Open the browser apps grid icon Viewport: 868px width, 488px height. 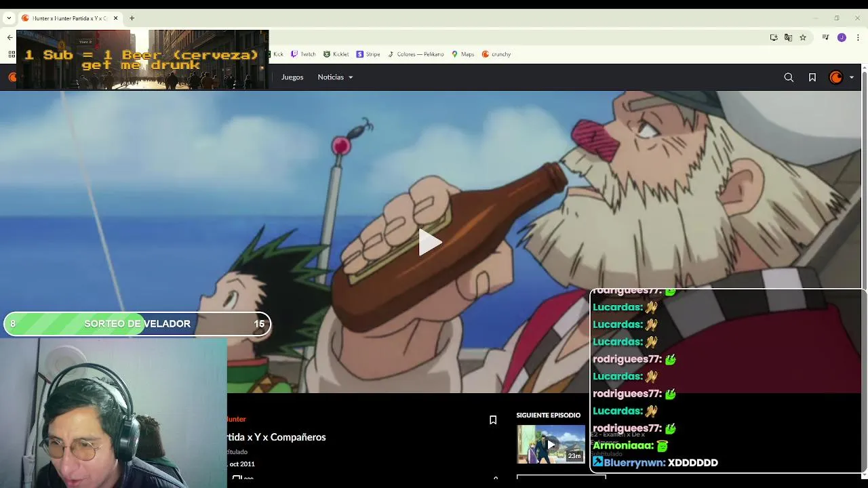(11, 54)
